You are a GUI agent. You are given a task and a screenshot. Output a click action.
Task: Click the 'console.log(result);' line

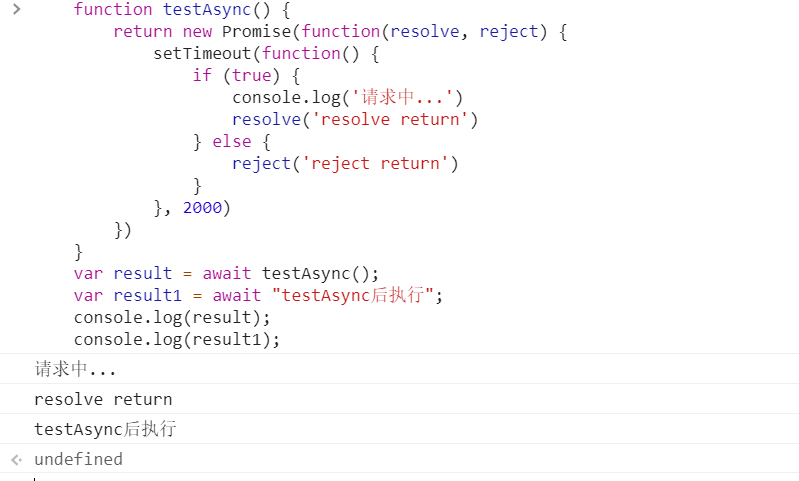click(172, 317)
